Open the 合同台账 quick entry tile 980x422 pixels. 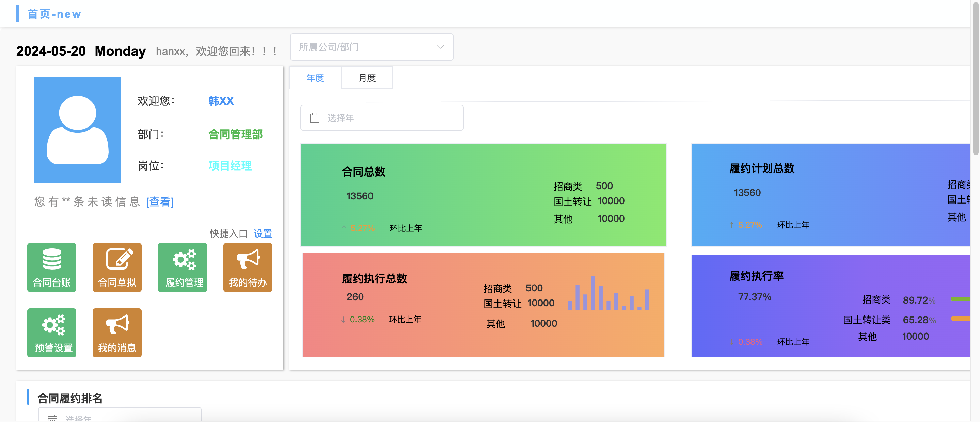52,267
